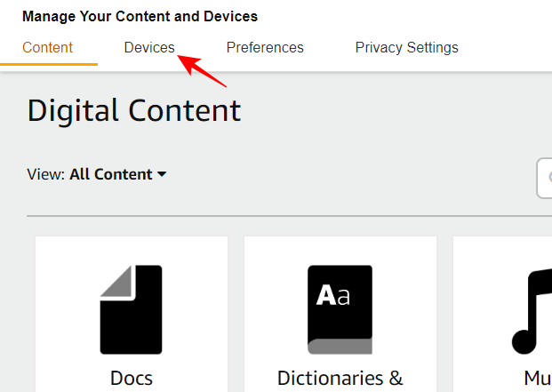
Task: Click Manage Your Content and Devices title
Action: (x=140, y=16)
